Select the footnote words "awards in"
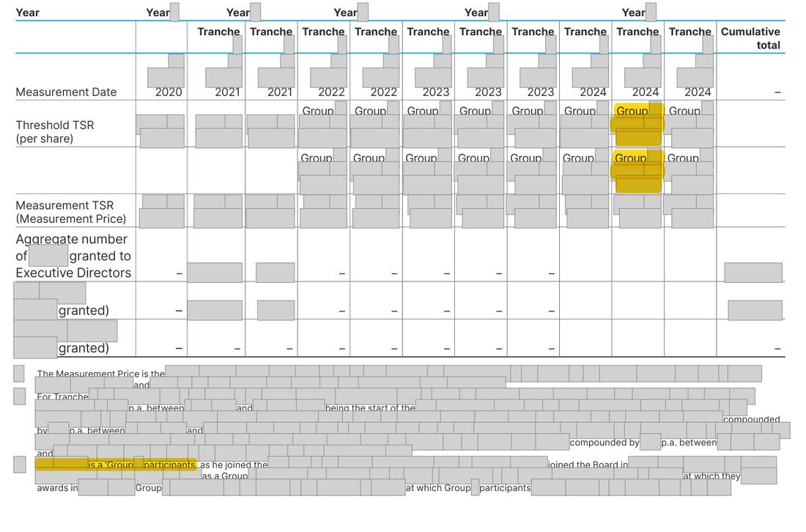Viewport: 806px width, 532px height. (x=58, y=488)
